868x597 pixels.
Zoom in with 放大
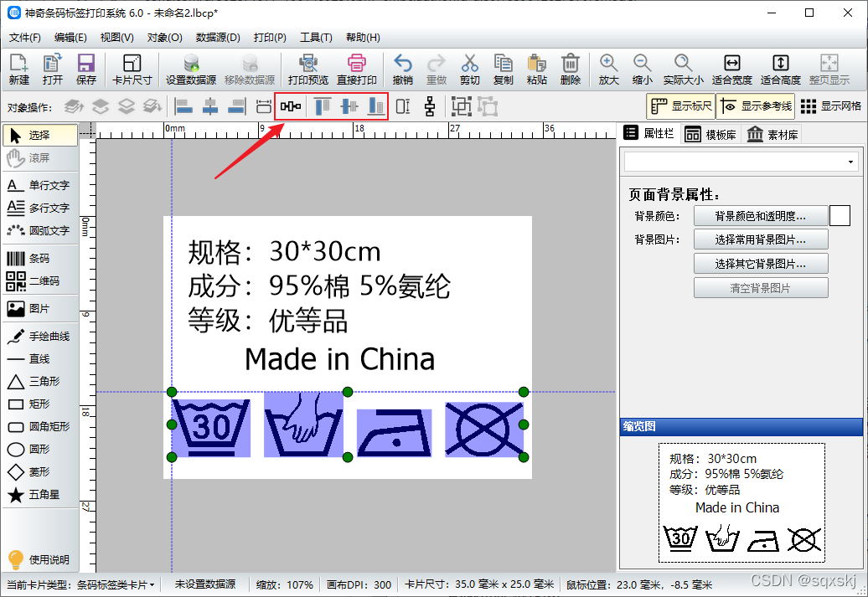click(608, 69)
